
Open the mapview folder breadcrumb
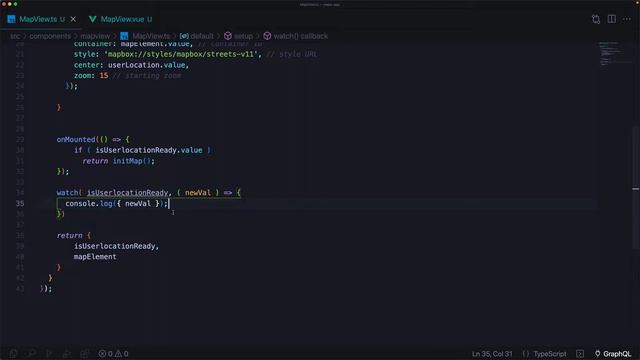click(x=95, y=36)
